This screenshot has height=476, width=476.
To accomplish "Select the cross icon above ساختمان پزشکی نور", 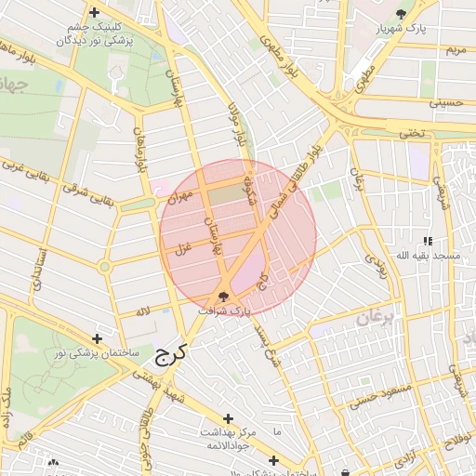I will click(x=97, y=338).
